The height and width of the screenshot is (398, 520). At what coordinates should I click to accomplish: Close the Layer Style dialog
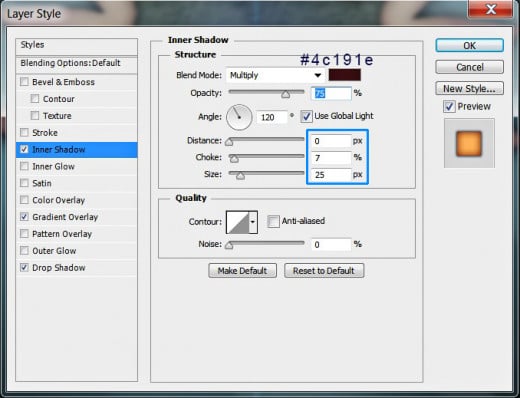tap(490, 9)
